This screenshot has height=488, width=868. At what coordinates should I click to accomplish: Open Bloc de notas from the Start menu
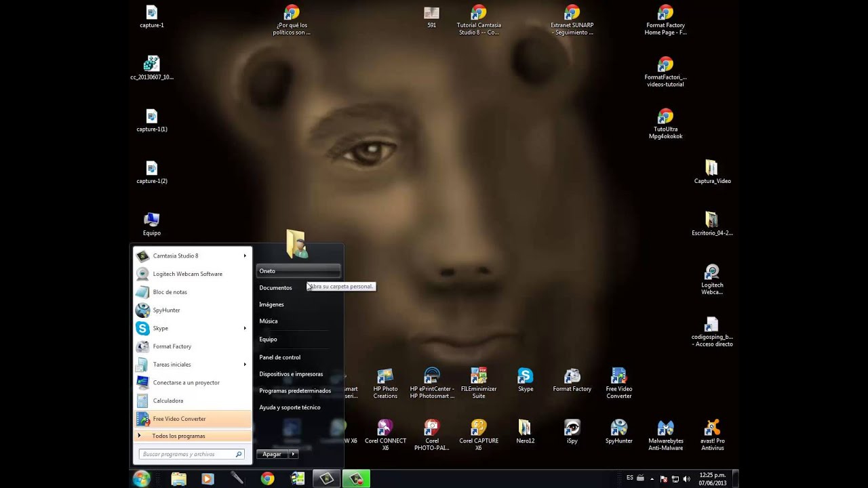point(193,292)
